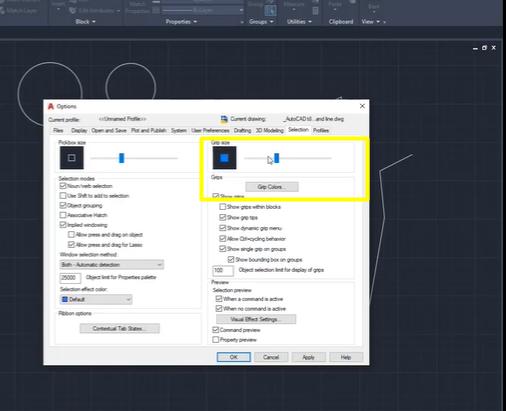The height and width of the screenshot is (411, 506).
Task: Select the 3D Modeling tab
Action: [x=269, y=130]
